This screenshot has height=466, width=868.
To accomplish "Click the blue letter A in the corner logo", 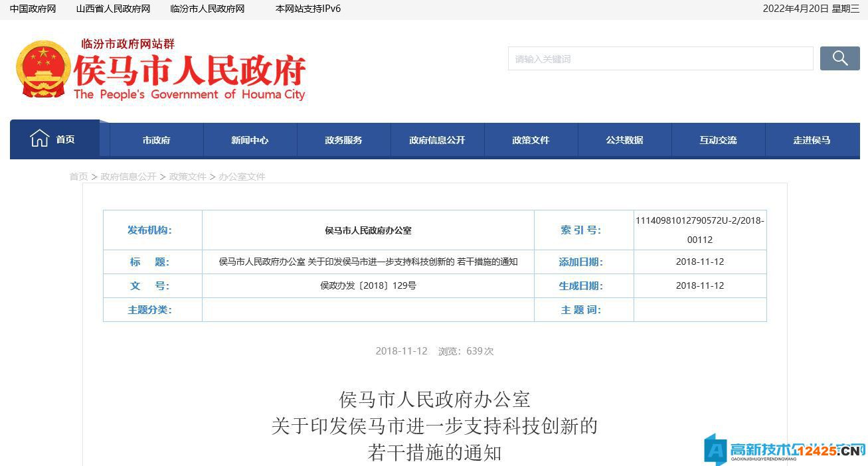I will pos(715,449).
